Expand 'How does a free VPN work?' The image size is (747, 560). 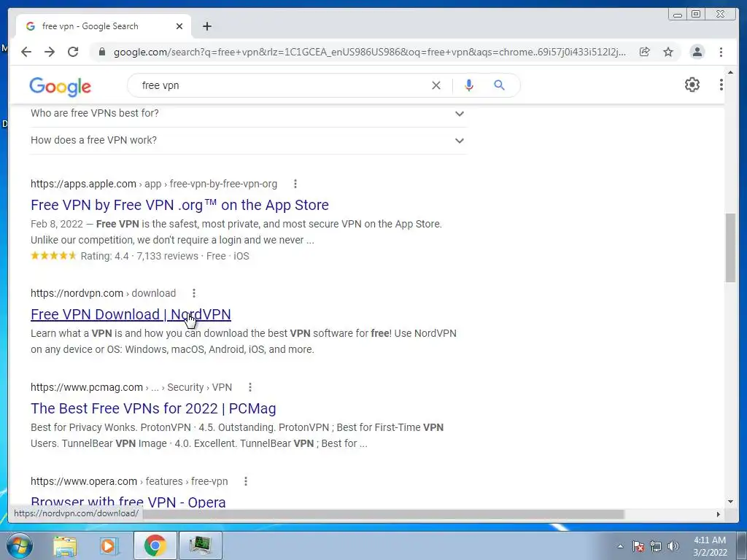248,141
